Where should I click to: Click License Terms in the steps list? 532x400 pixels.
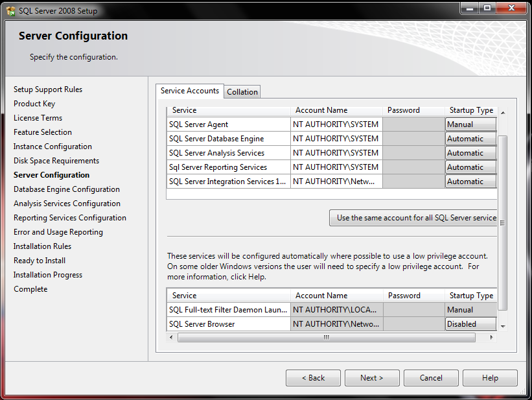pyautogui.click(x=38, y=118)
